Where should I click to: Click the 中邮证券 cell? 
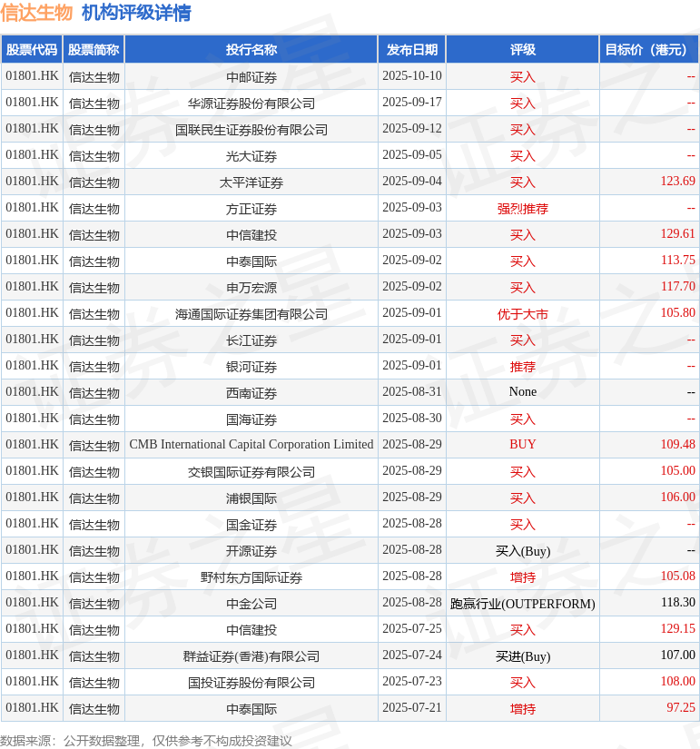251,77
